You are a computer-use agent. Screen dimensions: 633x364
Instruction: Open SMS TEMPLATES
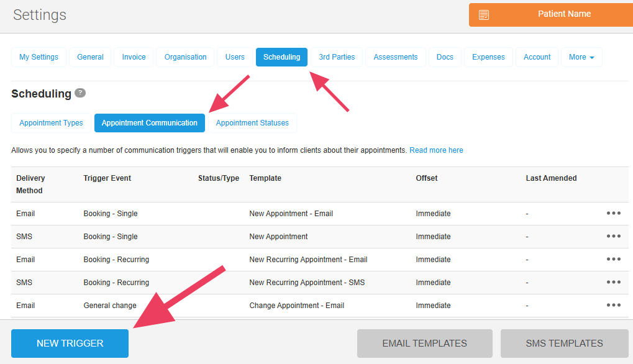pos(564,344)
